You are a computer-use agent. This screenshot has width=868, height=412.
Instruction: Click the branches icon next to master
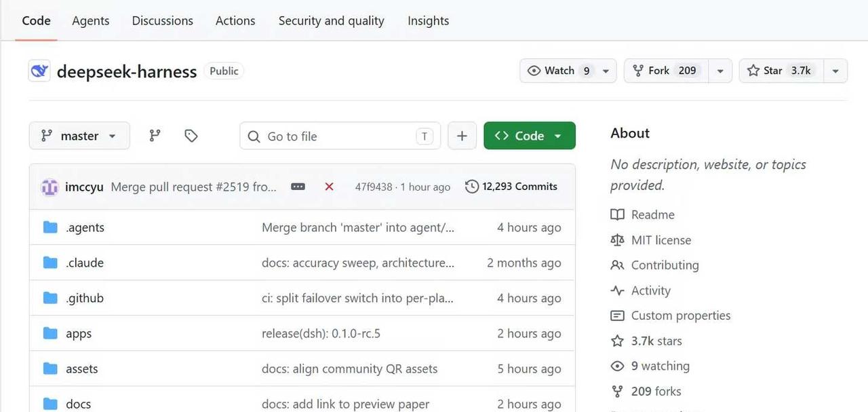pyautogui.click(x=155, y=136)
